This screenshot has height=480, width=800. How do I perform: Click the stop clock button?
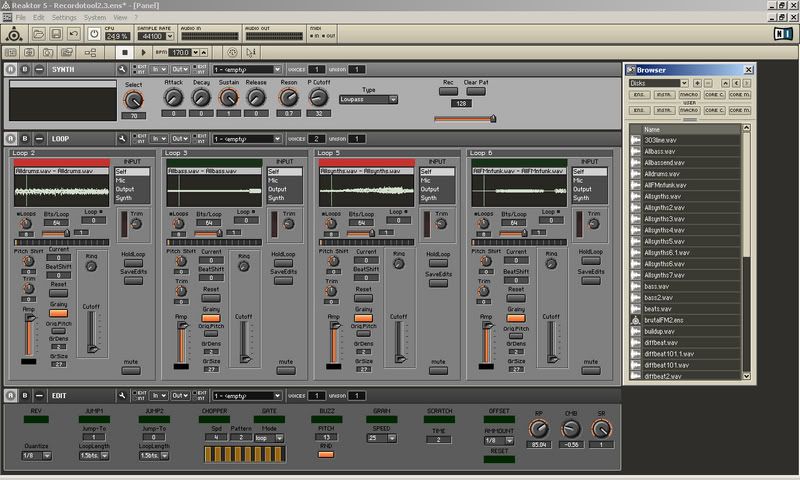coord(124,52)
